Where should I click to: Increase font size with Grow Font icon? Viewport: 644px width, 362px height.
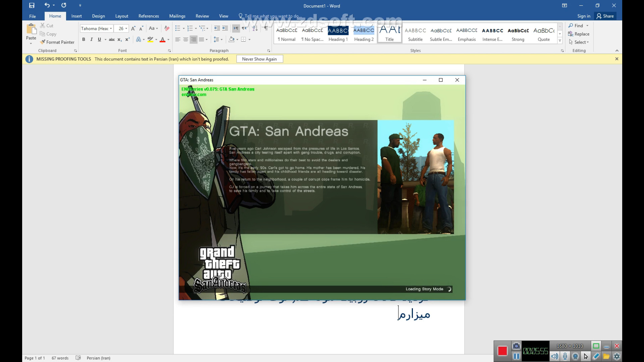coord(133,28)
